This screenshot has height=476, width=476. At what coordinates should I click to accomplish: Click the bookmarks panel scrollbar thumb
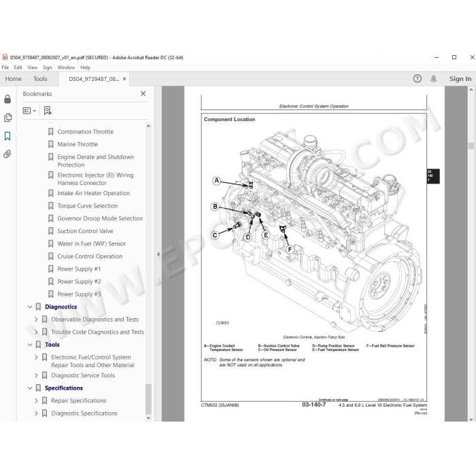[148, 399]
